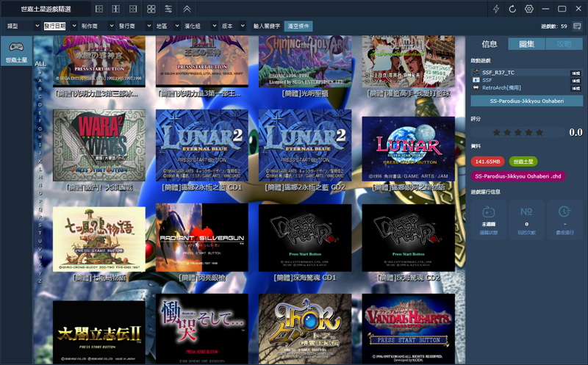Select the Lunar 2 Eternal Blue CD2 thumbnail
This screenshot has height=365, width=588.
click(x=305, y=145)
